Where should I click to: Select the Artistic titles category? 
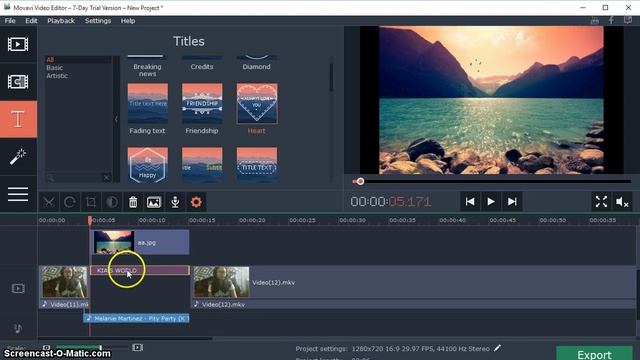pos(57,76)
